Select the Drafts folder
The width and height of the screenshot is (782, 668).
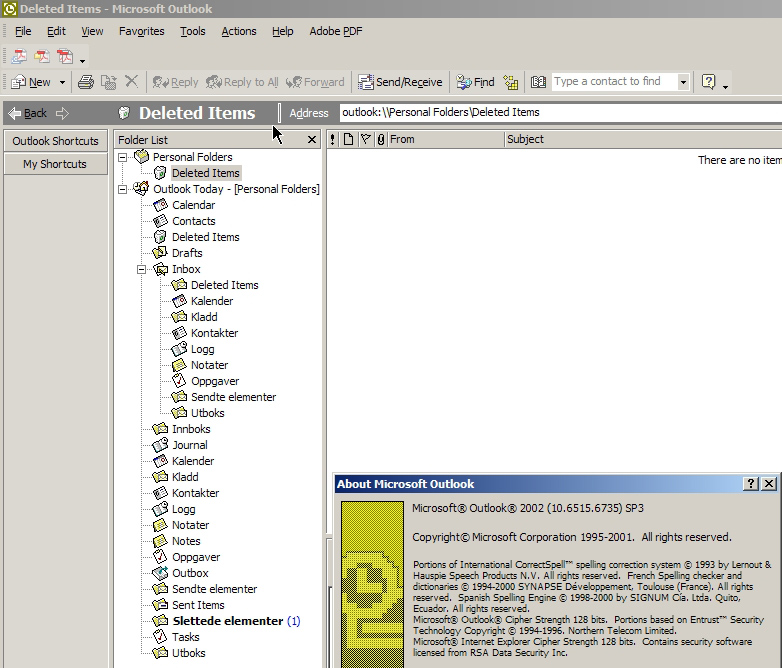point(187,253)
